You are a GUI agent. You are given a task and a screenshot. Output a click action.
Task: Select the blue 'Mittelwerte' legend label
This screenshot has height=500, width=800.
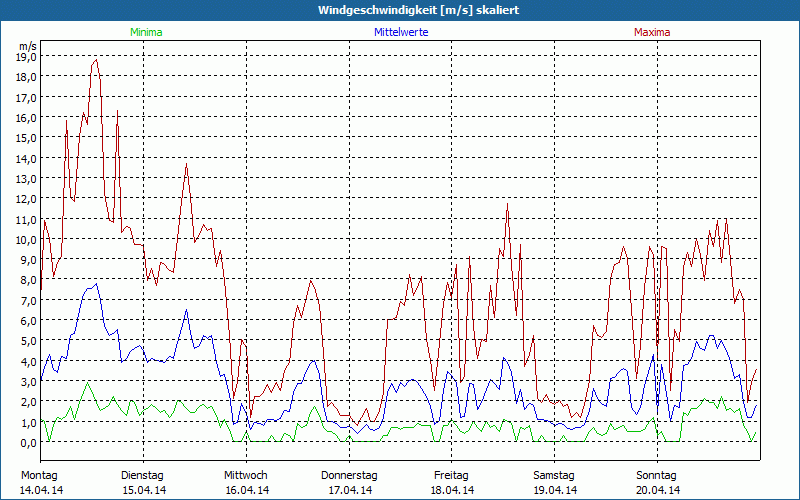coord(401,32)
